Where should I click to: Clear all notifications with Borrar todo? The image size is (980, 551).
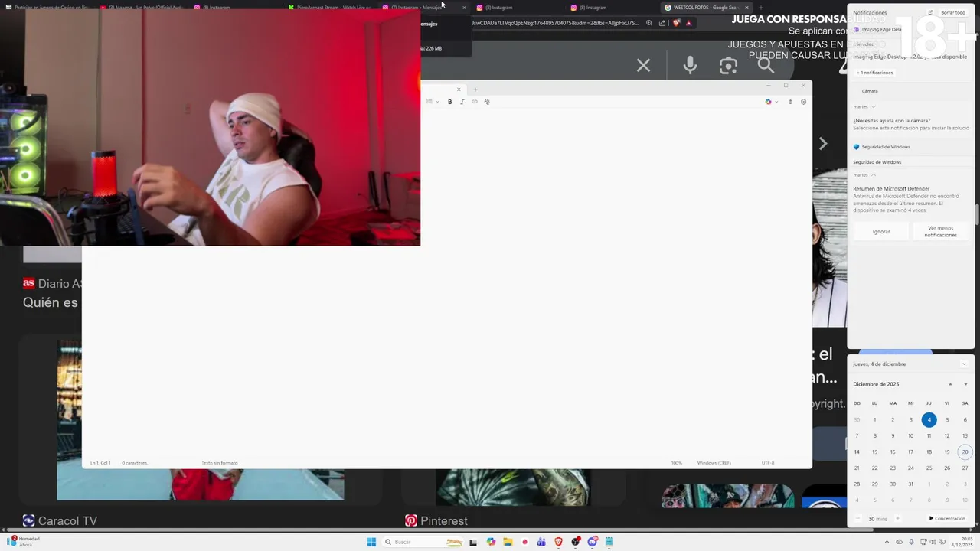point(953,13)
